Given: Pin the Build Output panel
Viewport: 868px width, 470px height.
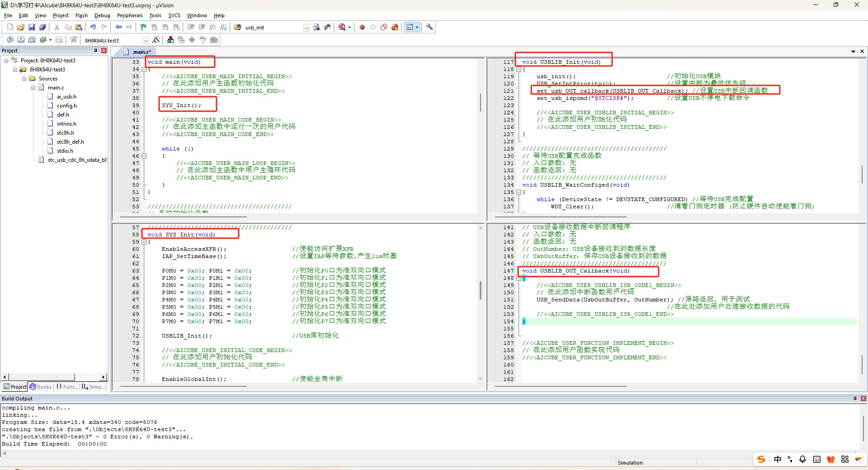Looking at the screenshot, I should (855, 399).
